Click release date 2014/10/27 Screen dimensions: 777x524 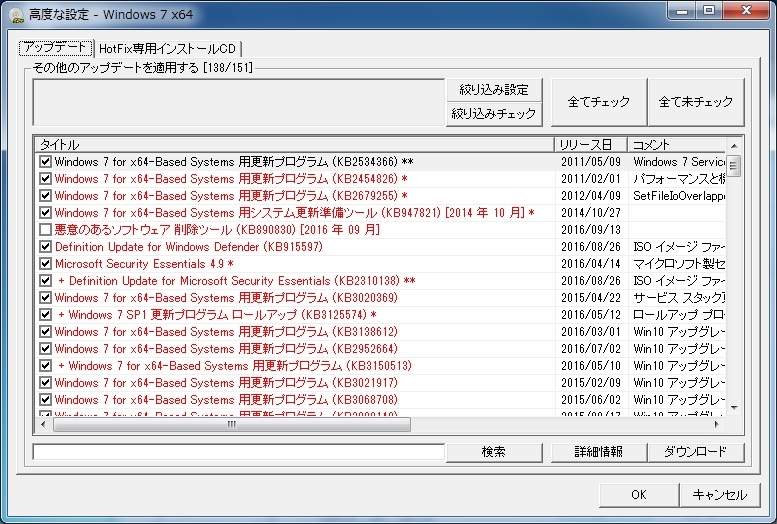pyautogui.click(x=591, y=213)
